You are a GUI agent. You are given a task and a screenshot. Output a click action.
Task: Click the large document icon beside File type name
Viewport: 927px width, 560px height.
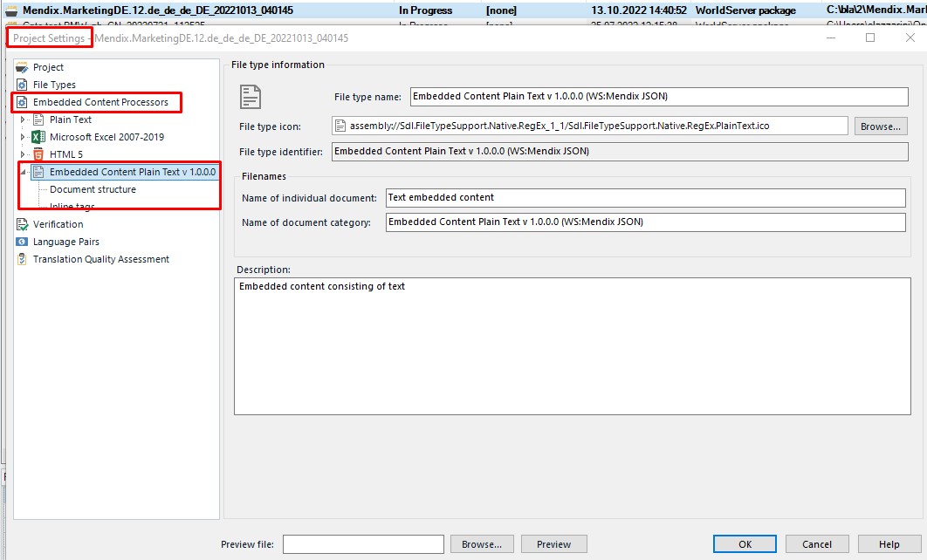coord(251,96)
